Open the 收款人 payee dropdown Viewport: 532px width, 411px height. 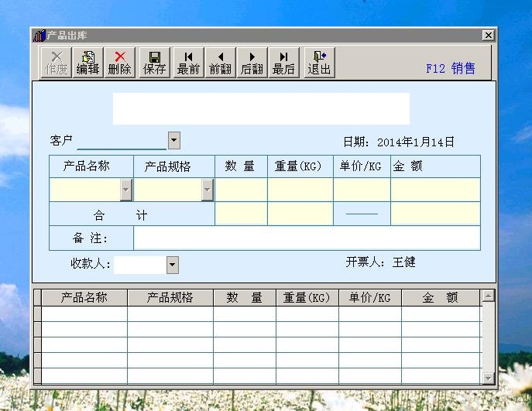point(173,265)
